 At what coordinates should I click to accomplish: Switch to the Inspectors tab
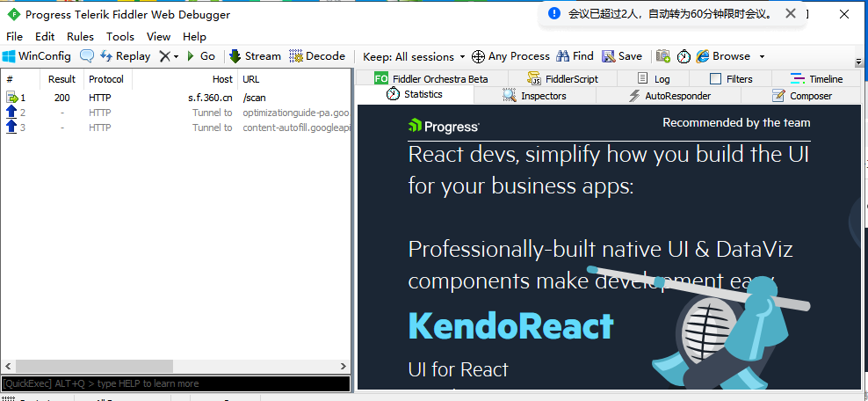pos(534,96)
